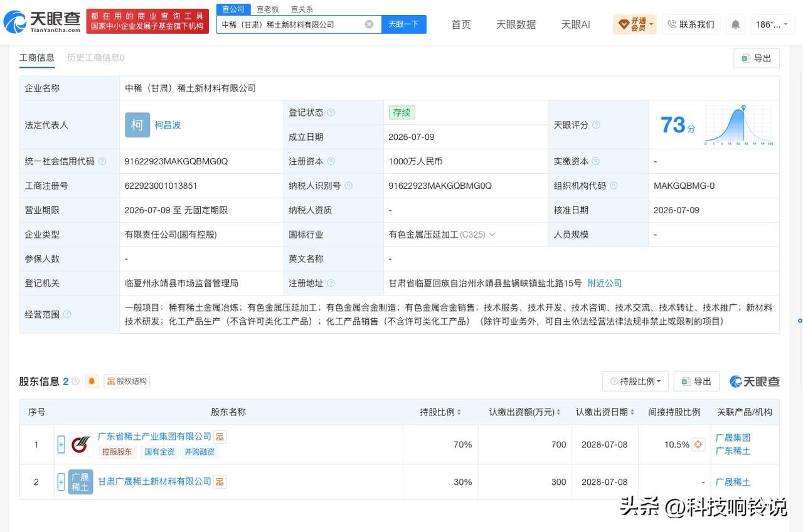This screenshot has height=532, width=803.
Task: Click registration number 622923001013851
Action: coord(161,186)
